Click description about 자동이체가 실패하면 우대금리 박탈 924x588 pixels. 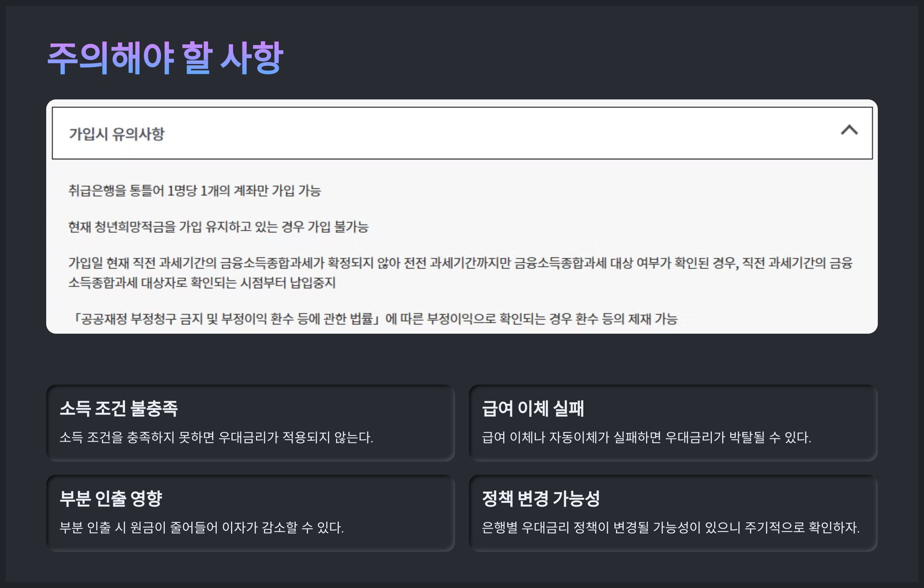click(x=646, y=438)
